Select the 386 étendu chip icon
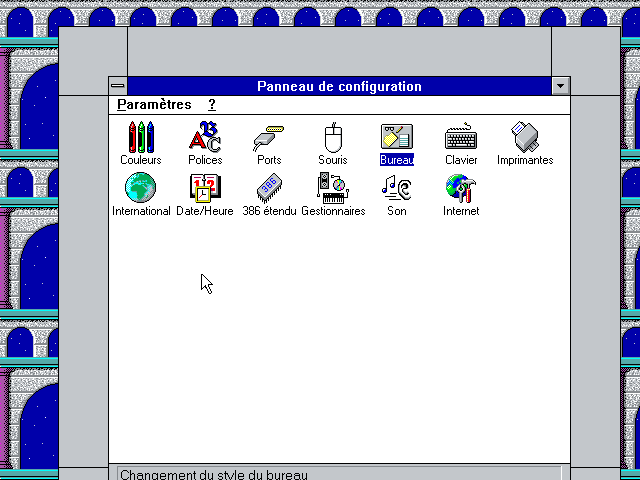 pyautogui.click(x=268, y=188)
